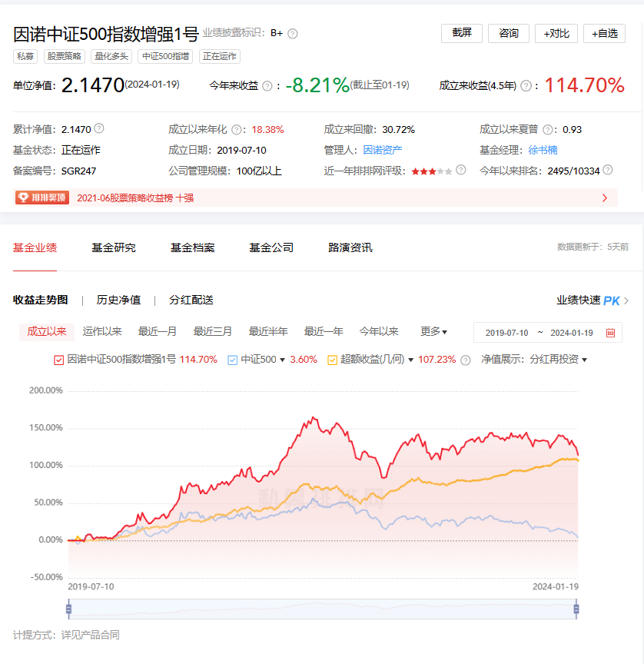Open help icon beside 近一年排排网评级 stars
Image resolution: width=644 pixels, height=664 pixels.
pyautogui.click(x=460, y=170)
